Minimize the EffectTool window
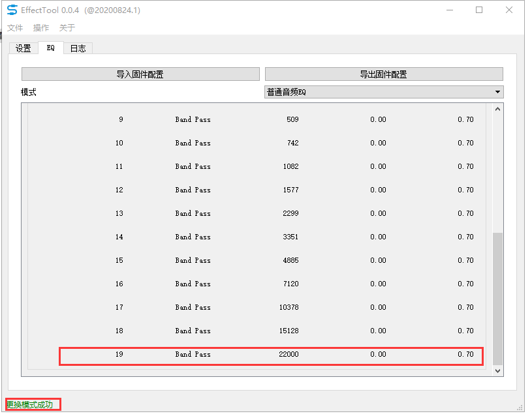The image size is (532, 418). (x=450, y=10)
